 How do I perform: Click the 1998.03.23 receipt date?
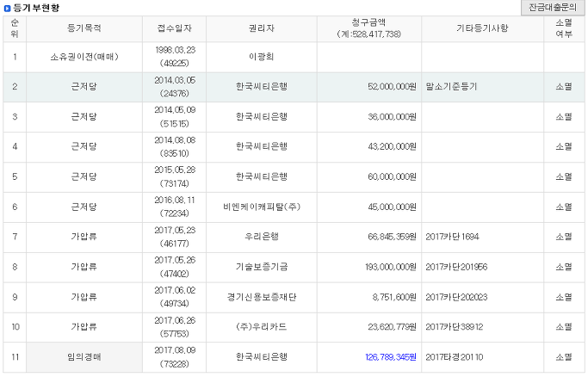click(x=175, y=51)
